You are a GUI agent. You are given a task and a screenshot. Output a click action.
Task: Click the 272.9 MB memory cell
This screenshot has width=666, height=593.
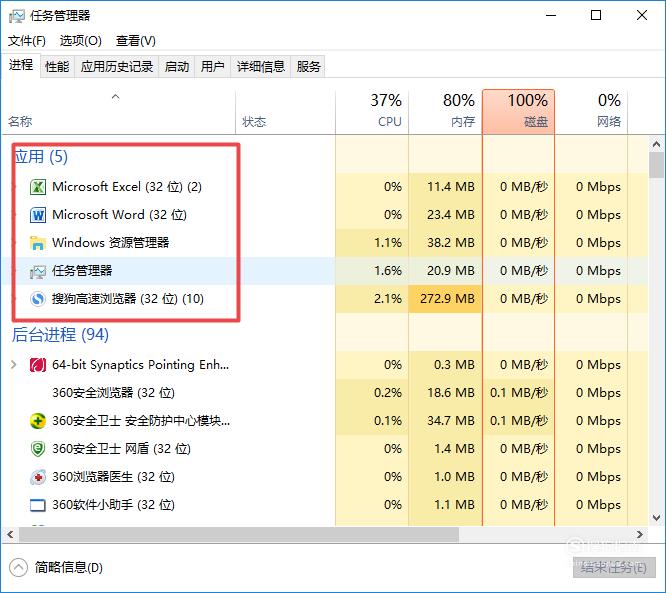[x=447, y=299]
